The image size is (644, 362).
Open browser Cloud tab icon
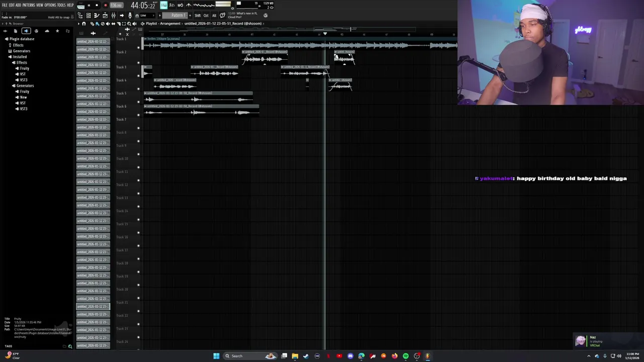pos(47,31)
